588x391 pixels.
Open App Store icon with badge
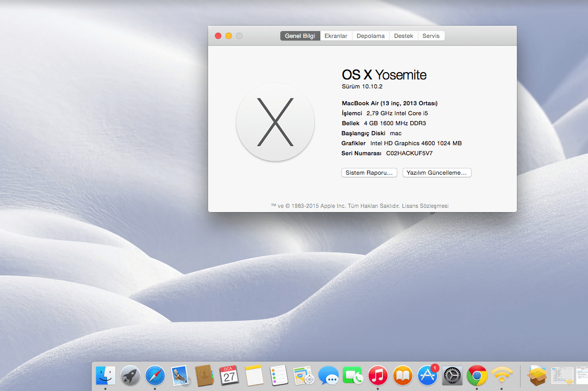(427, 376)
